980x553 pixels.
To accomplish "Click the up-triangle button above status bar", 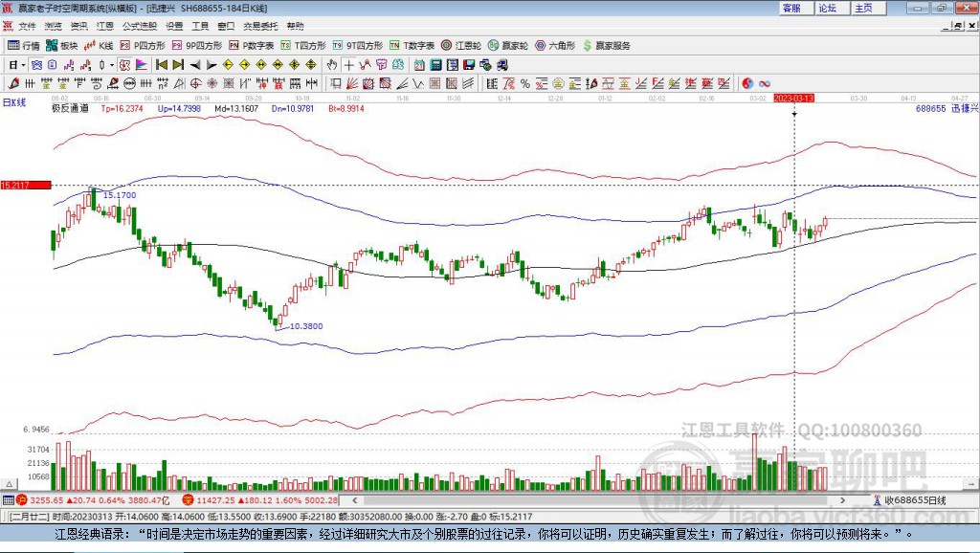I will 10,484.
